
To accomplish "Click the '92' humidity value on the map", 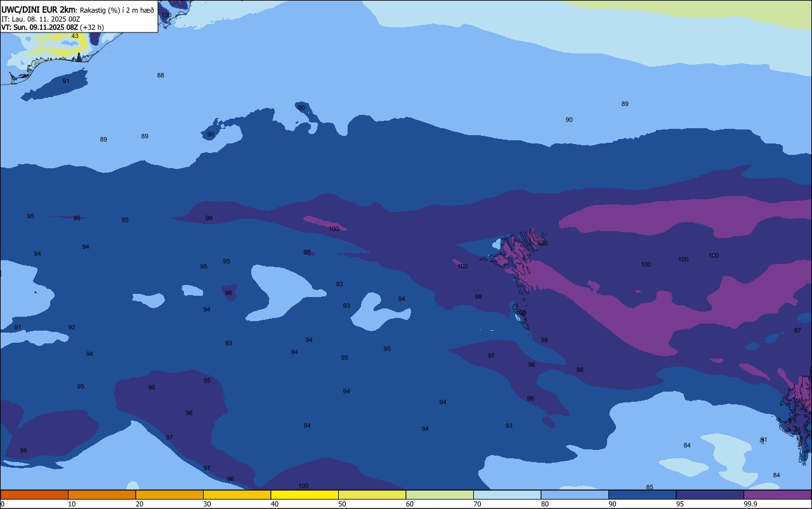I will point(72,327).
